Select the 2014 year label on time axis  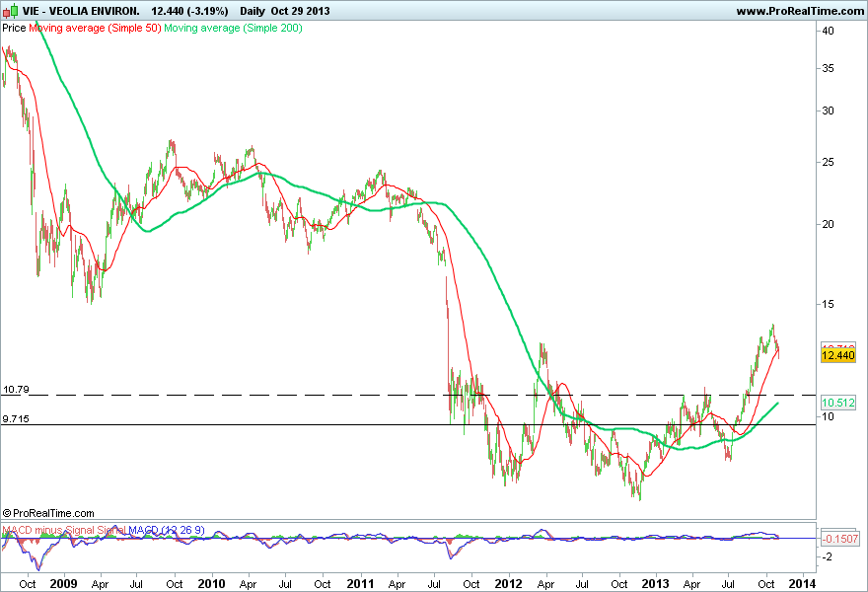pyautogui.click(x=802, y=584)
